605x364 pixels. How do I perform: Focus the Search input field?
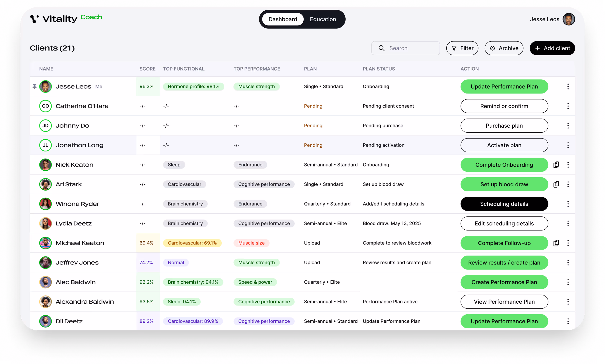405,48
